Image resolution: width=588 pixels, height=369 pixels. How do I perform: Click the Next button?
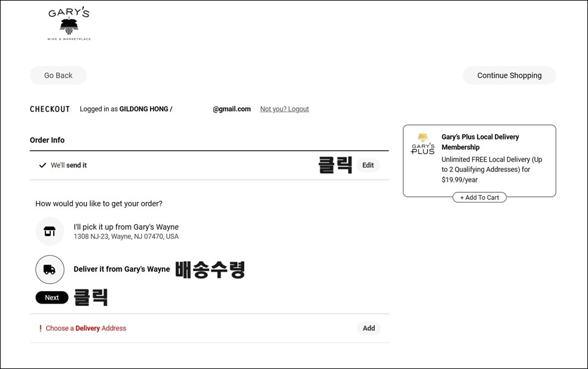point(51,297)
